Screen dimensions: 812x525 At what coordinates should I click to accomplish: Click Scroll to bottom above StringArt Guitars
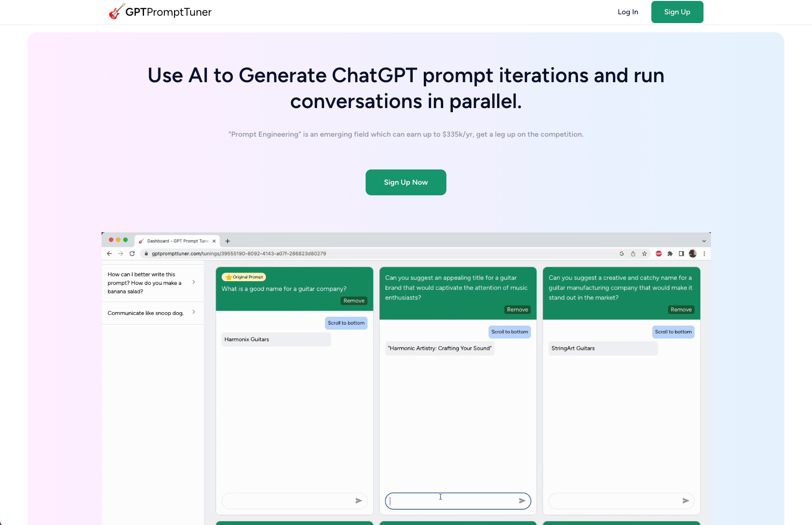[x=673, y=332]
